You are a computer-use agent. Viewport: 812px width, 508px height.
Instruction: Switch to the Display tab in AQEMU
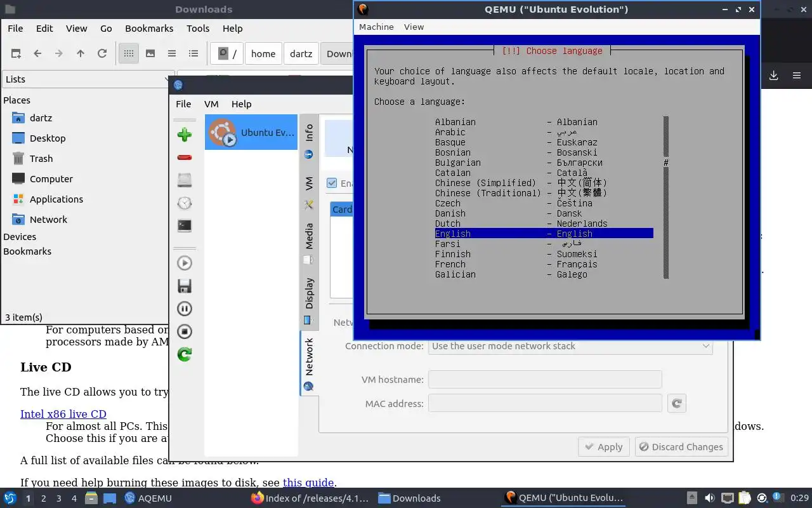[309, 301]
